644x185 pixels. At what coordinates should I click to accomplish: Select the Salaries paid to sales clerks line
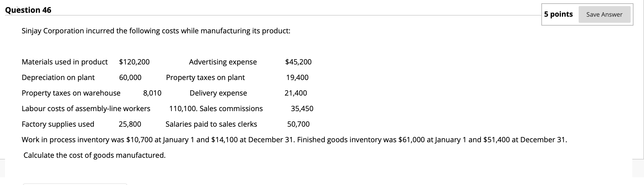coord(211,124)
